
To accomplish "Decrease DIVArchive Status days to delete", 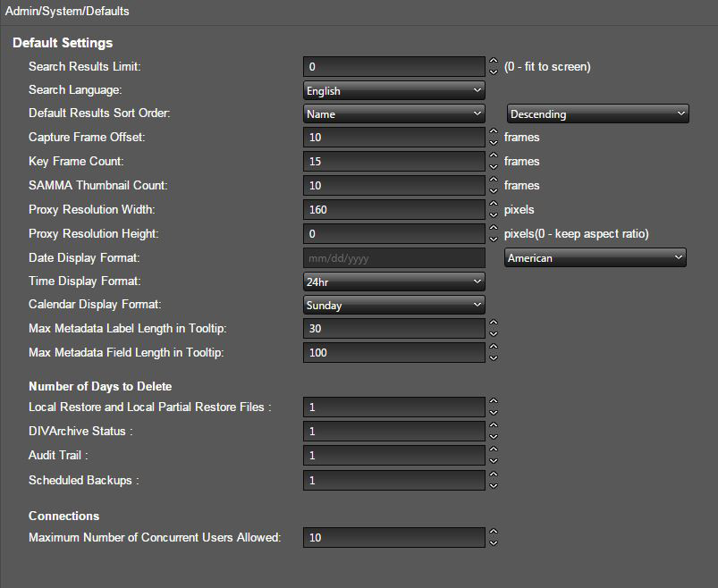I will pos(494,437).
